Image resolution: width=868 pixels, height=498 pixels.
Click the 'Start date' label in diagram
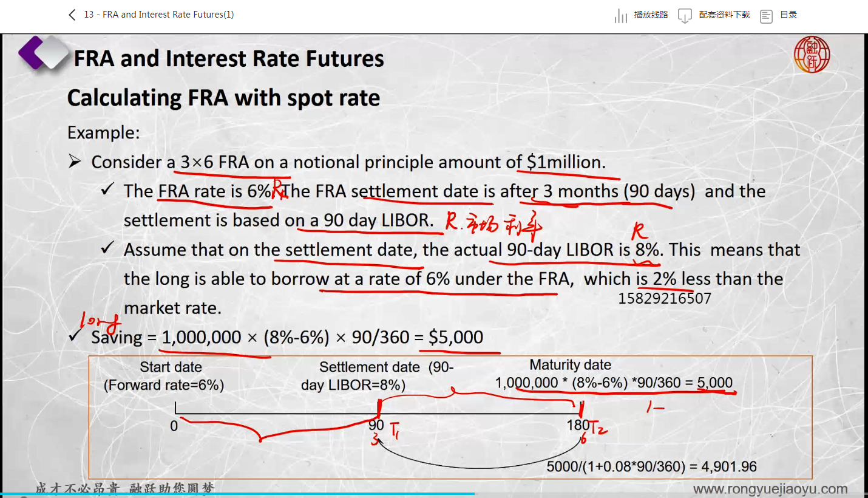click(x=171, y=367)
